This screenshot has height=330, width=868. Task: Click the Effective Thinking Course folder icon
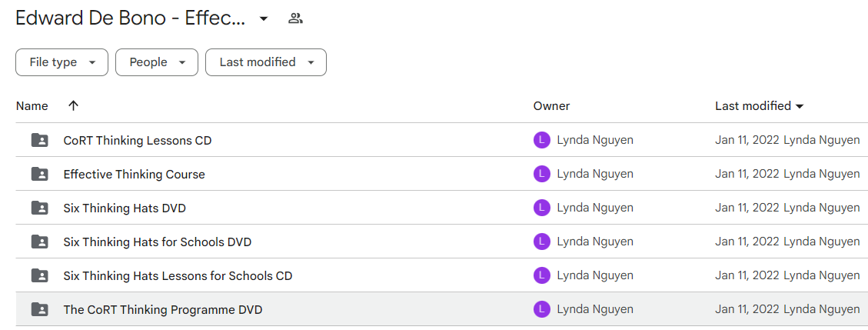(39, 175)
